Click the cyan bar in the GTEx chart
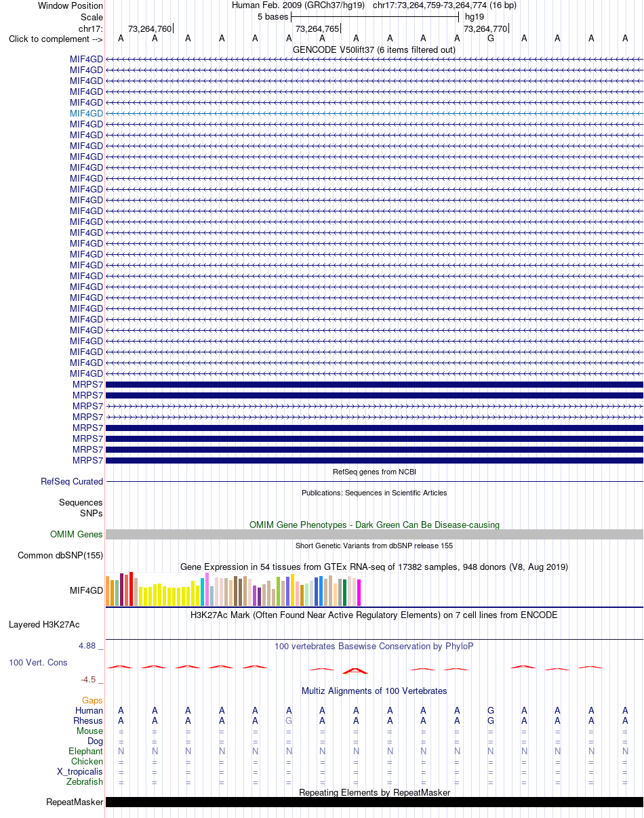This screenshot has width=644, height=818. [203, 592]
